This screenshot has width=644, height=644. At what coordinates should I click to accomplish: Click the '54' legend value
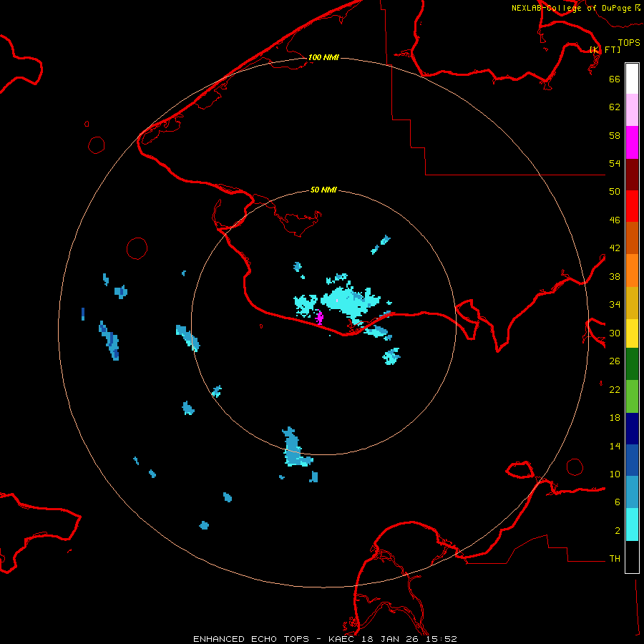click(x=615, y=163)
